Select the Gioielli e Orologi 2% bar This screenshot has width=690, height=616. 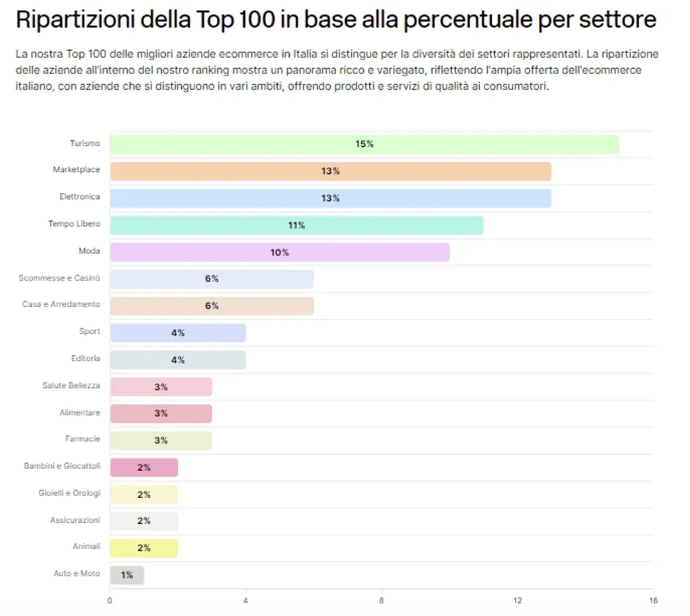[144, 494]
